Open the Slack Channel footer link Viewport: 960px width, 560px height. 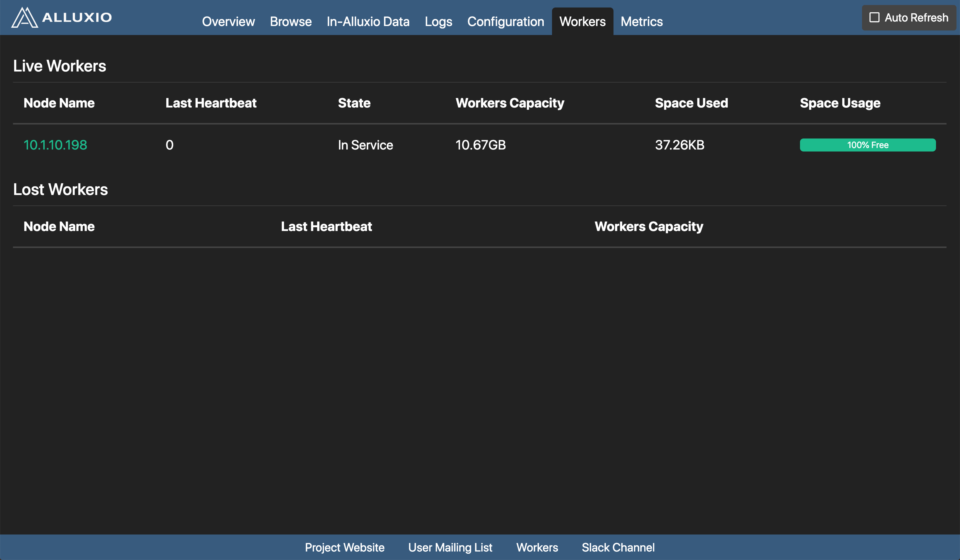point(618,547)
